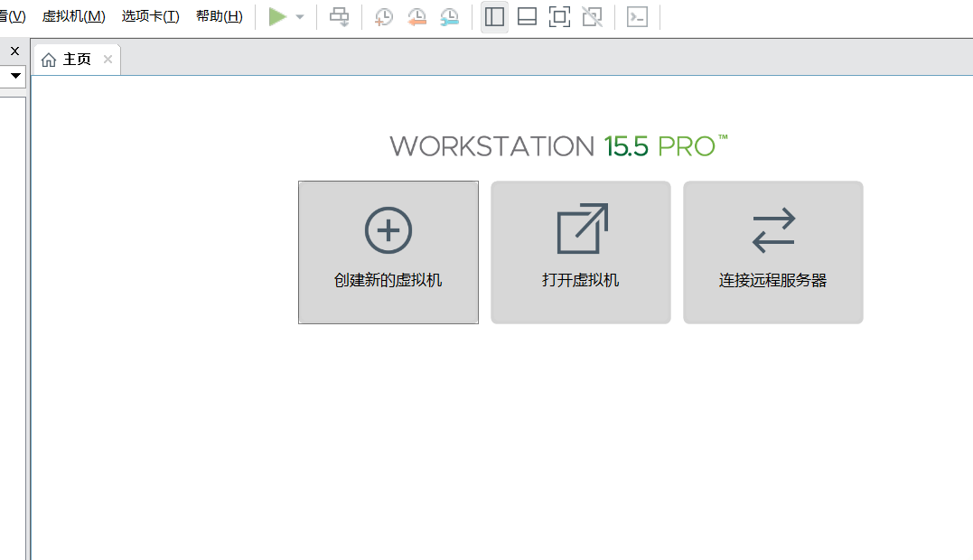Click 打开虚拟机 tile
This screenshot has height=560, width=973.
pyautogui.click(x=581, y=252)
